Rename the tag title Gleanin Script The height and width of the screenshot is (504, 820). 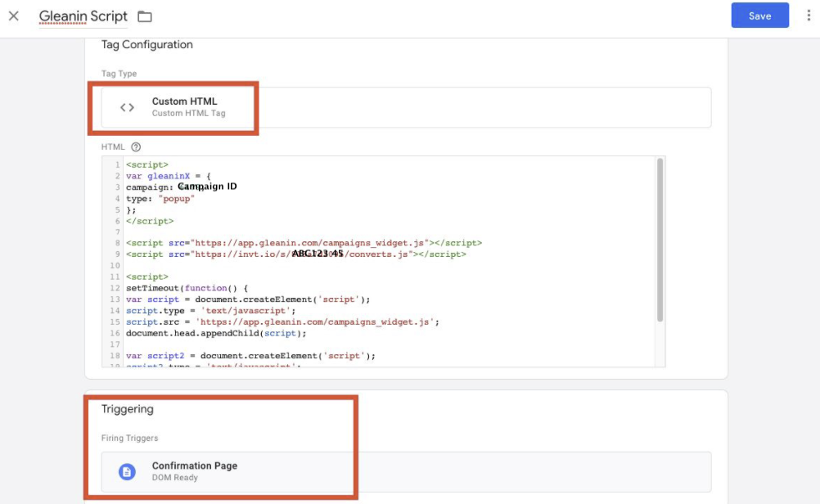[83, 16]
